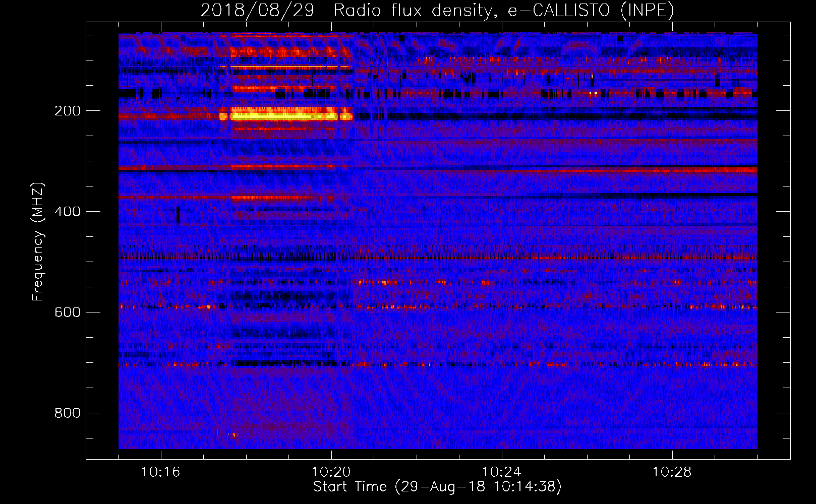Viewport: 816px width, 504px height.
Task: Click the 10:24 time tick label
Action: click(501, 472)
